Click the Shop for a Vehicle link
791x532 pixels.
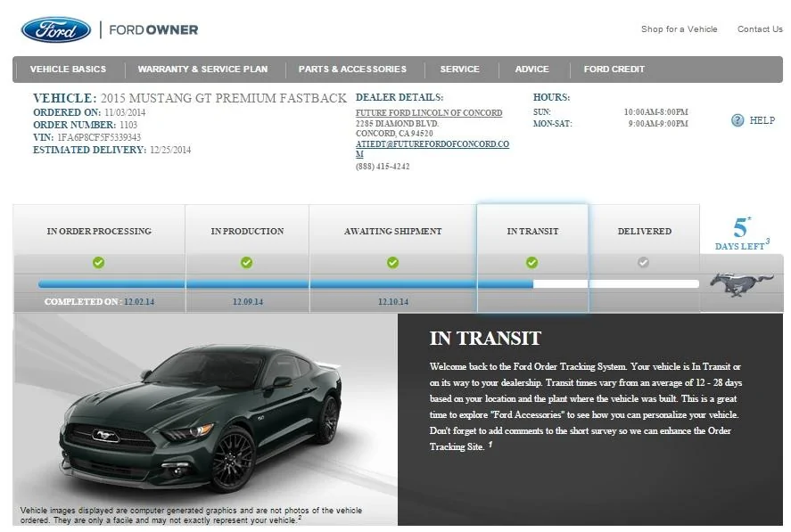click(x=679, y=29)
